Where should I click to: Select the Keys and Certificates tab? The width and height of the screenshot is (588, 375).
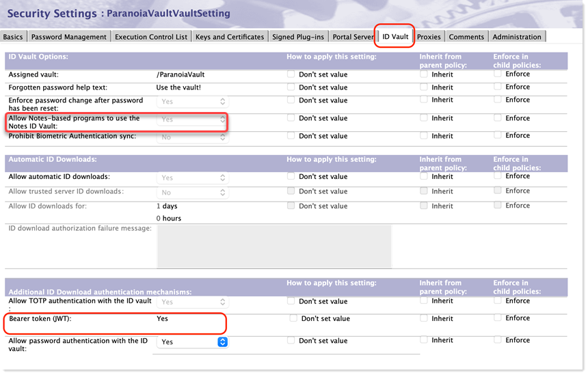click(230, 37)
